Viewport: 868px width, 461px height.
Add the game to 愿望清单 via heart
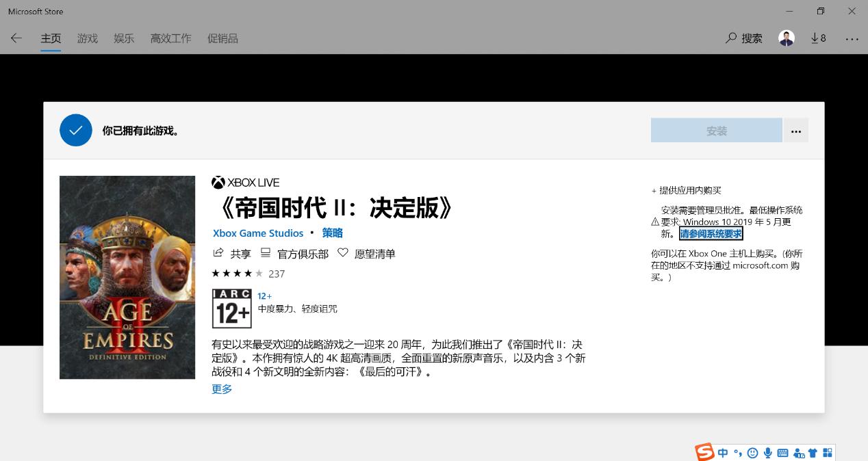[x=342, y=252]
